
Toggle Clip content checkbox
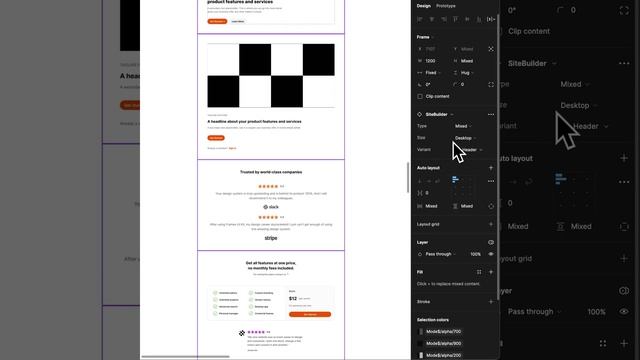click(420, 96)
